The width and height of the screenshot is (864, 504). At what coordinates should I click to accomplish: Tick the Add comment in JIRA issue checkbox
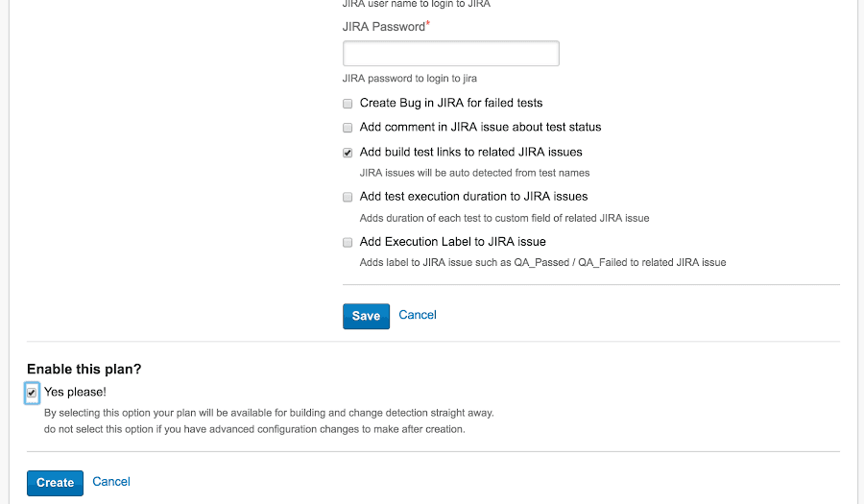348,128
